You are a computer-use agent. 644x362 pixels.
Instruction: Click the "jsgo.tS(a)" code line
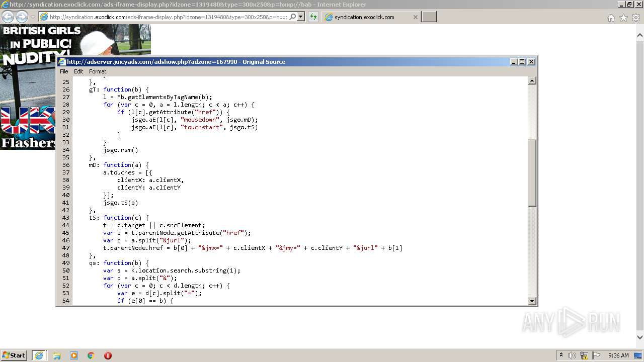(x=120, y=203)
